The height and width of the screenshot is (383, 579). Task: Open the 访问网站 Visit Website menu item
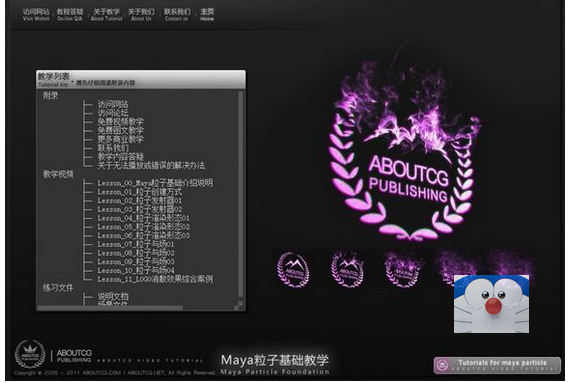click(36, 14)
